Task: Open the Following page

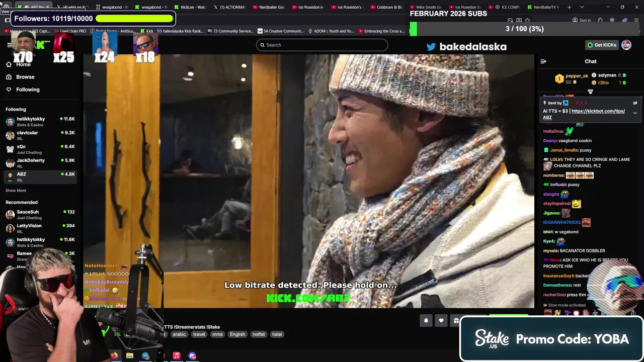Action: [x=23, y=89]
